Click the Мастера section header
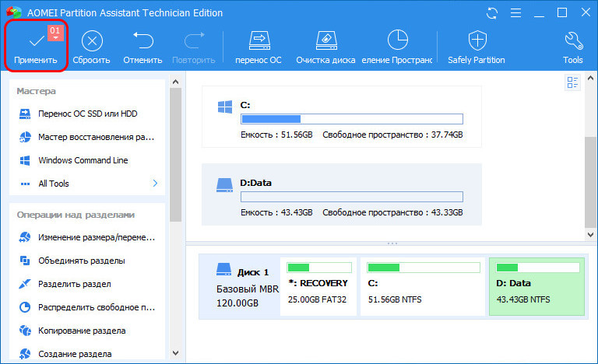The width and height of the screenshot is (598, 364). [x=37, y=91]
